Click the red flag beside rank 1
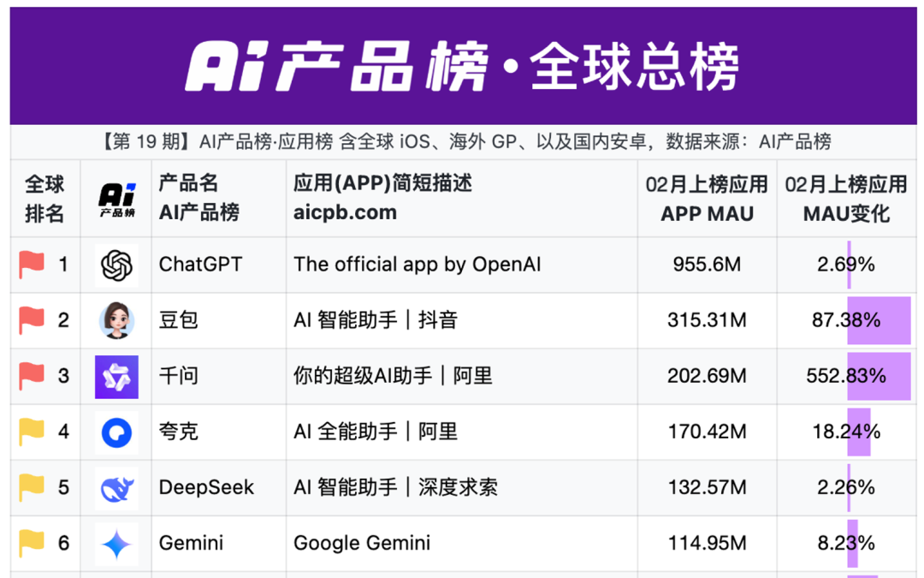 tap(32, 265)
